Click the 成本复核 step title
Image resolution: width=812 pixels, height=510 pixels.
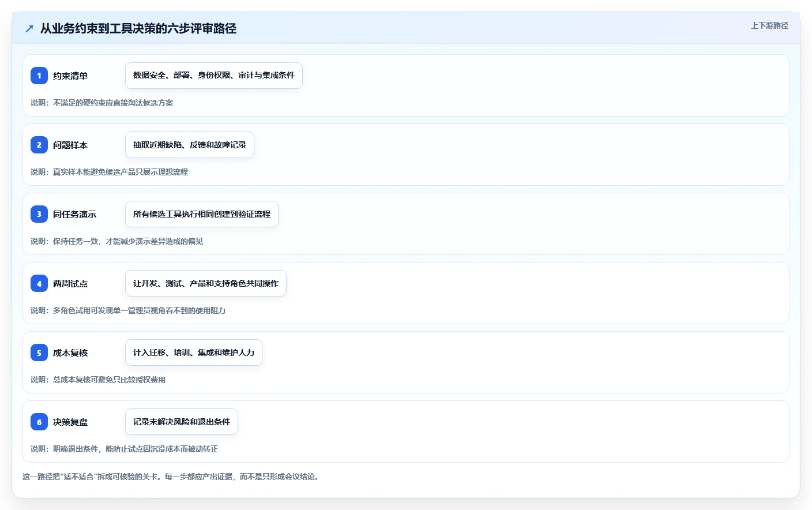(70, 352)
